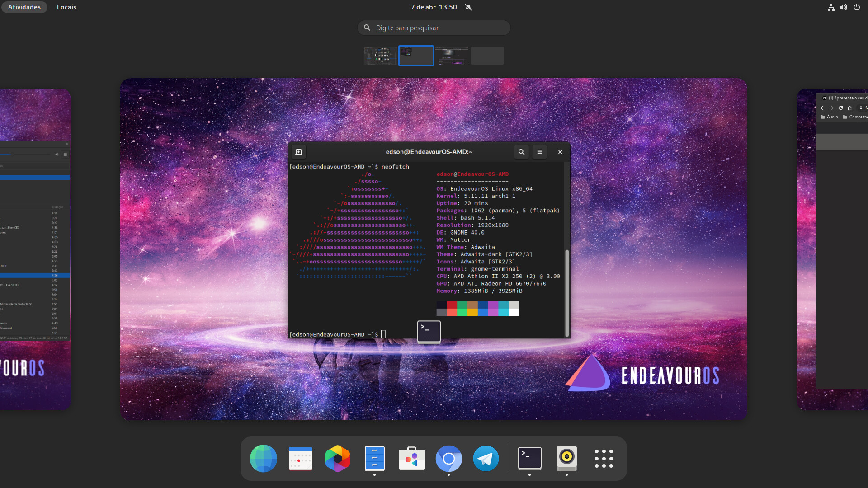Click the Memory: 1385MiB / 3928MiB line
The width and height of the screenshot is (868, 488).
(479, 291)
